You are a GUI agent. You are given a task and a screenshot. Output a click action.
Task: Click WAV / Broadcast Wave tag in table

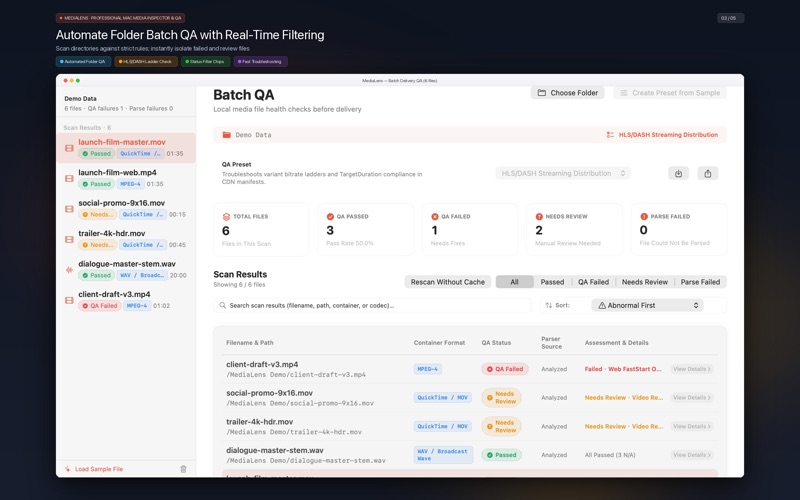(443, 455)
